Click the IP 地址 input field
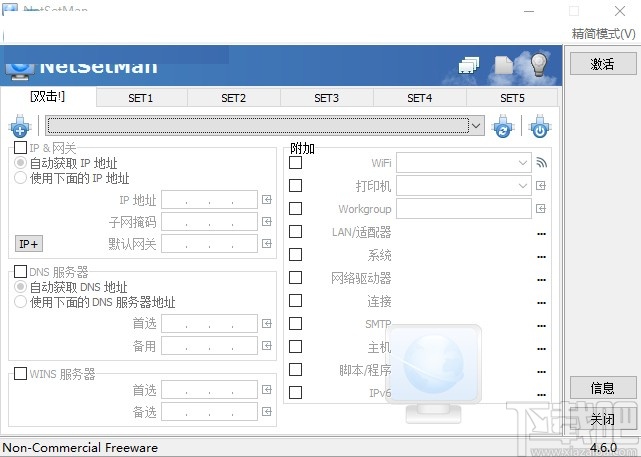 (x=209, y=199)
